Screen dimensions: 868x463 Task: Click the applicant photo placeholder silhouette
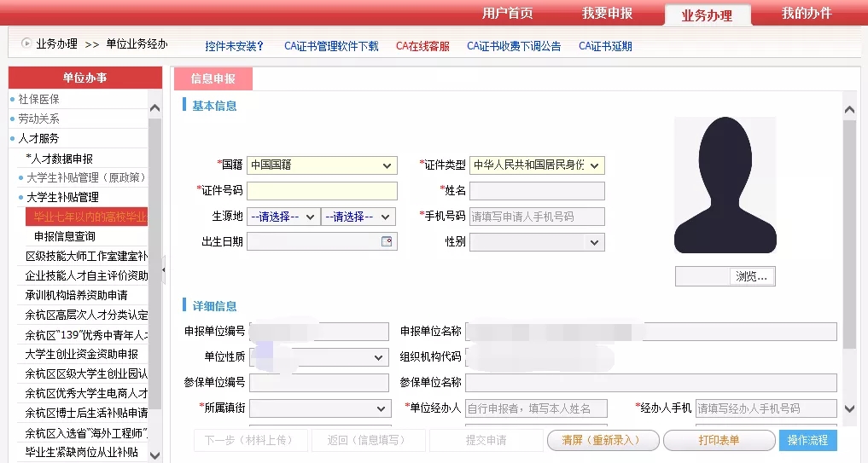tap(725, 185)
